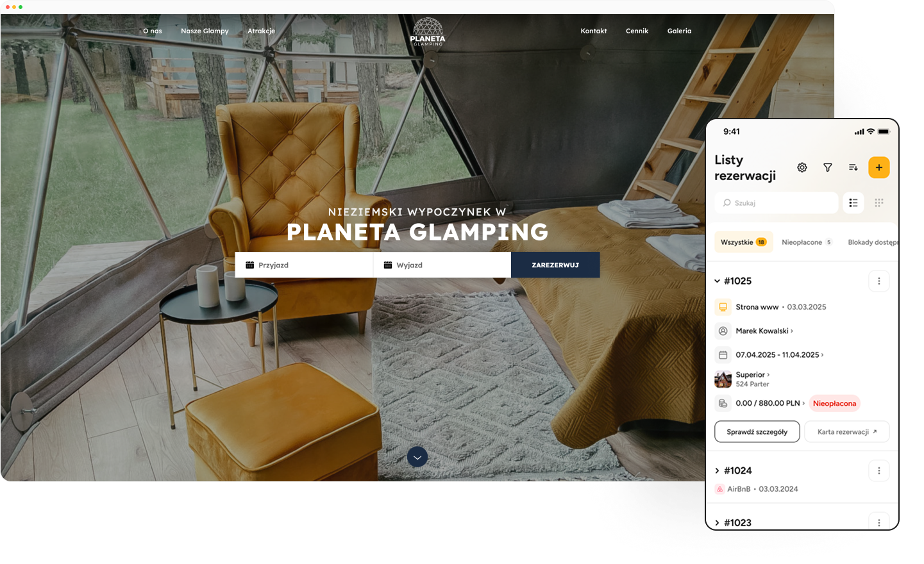
Task: Click the Sprawdź szczegóły button
Action: pyautogui.click(x=757, y=431)
